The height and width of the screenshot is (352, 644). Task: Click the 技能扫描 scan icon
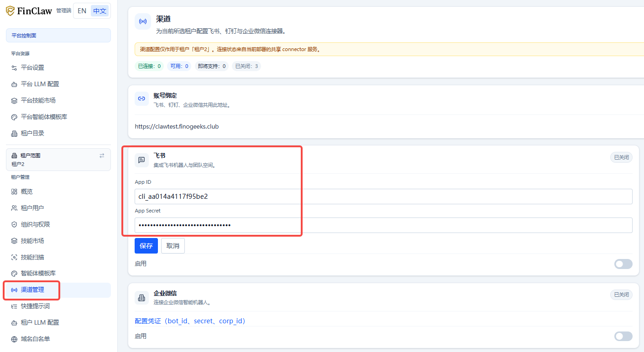coord(14,257)
